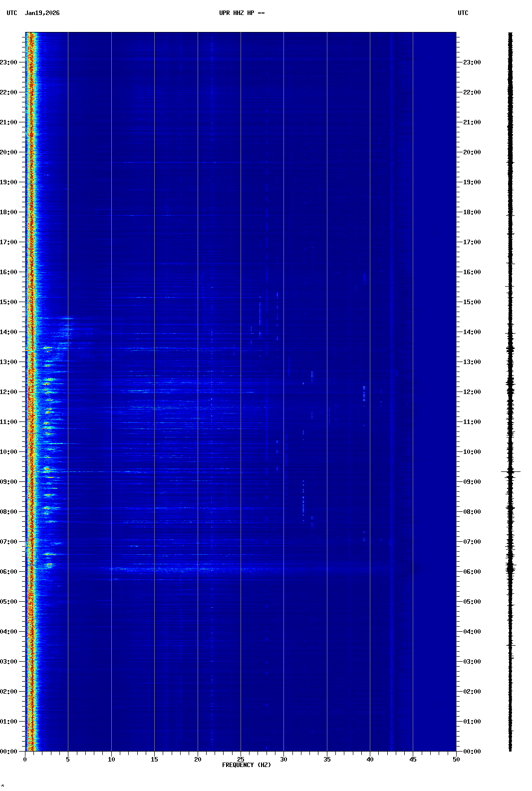
Task: Click the 03:00 label on the right axis
Action: pyautogui.click(x=472, y=662)
